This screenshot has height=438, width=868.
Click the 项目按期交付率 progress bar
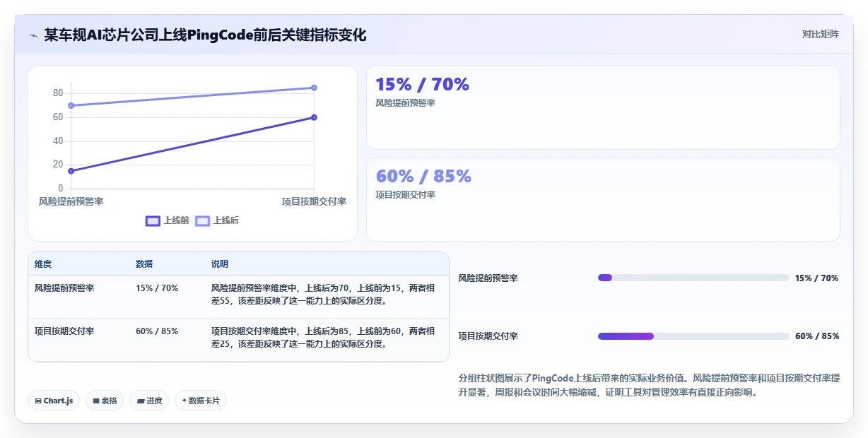pyautogui.click(x=693, y=336)
